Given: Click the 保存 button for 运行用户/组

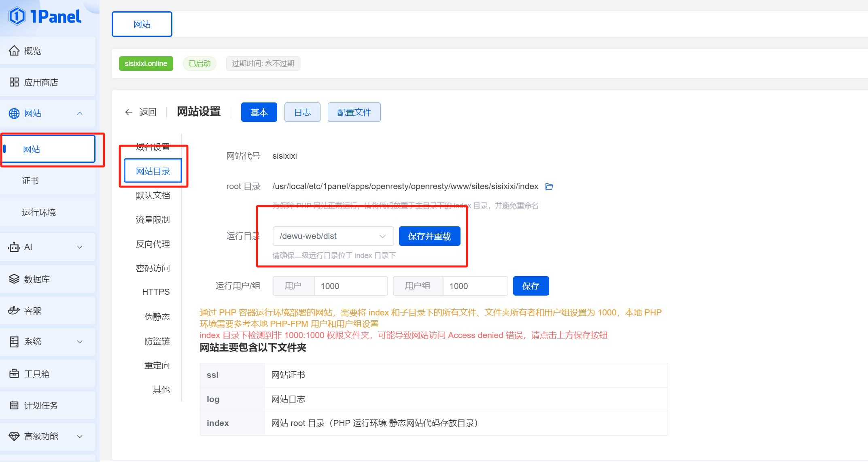Looking at the screenshot, I should 531,285.
